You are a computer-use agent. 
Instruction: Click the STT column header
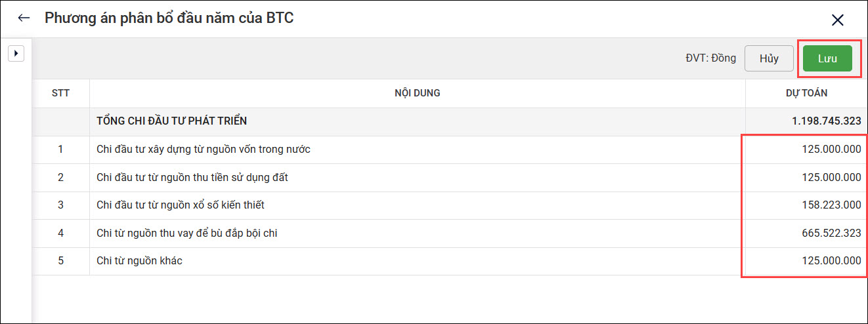coord(60,93)
